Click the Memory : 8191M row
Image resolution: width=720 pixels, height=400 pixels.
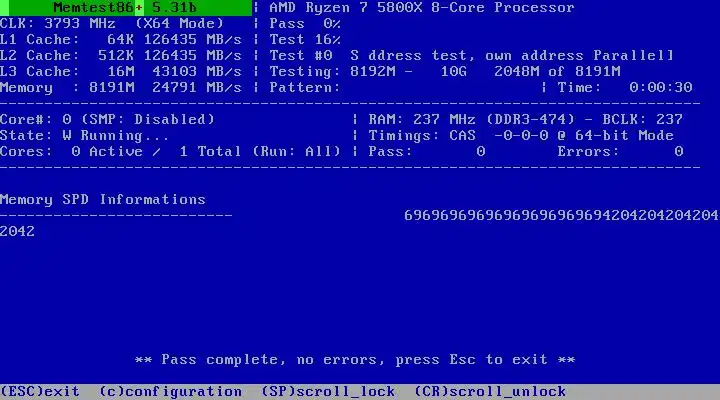point(121,87)
